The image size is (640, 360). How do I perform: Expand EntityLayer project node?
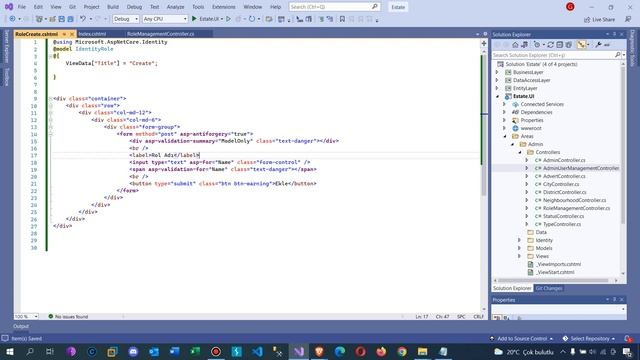tap(497, 88)
